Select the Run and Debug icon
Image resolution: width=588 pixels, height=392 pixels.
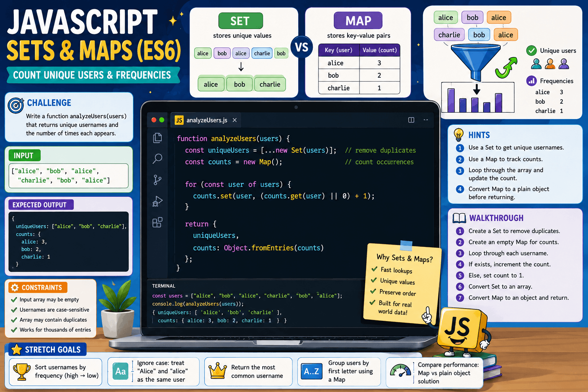coord(157,201)
